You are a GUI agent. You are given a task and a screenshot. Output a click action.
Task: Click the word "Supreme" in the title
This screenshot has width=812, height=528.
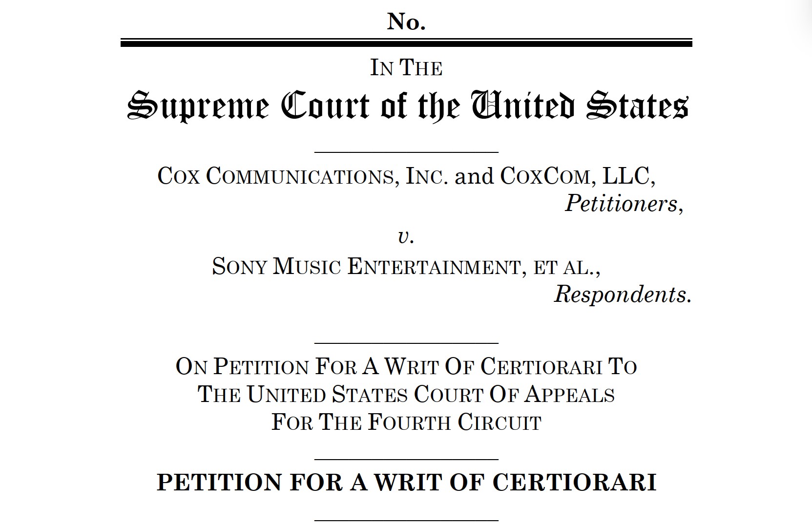[x=198, y=106]
